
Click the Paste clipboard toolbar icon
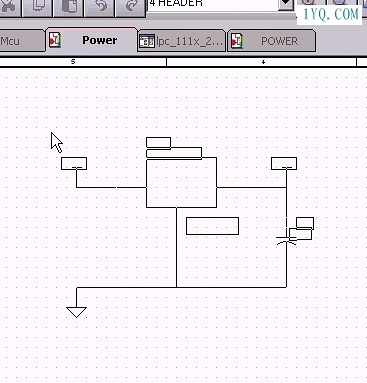point(69,7)
